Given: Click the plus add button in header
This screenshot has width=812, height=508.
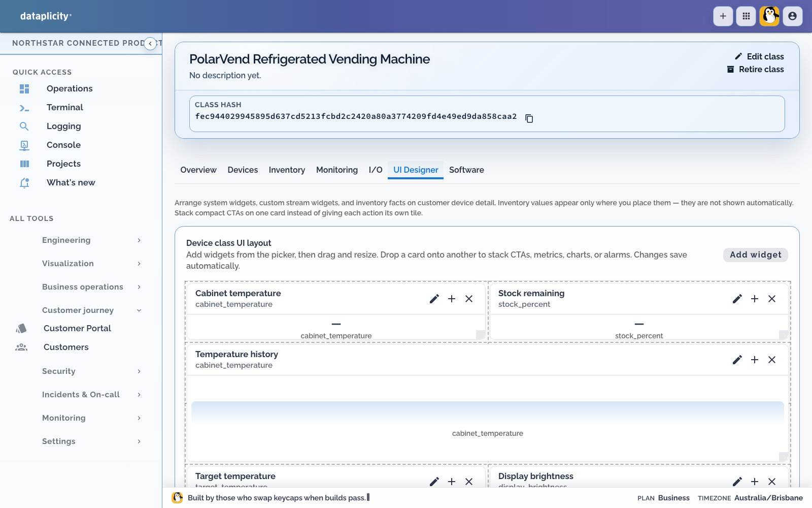Looking at the screenshot, I should (x=723, y=16).
